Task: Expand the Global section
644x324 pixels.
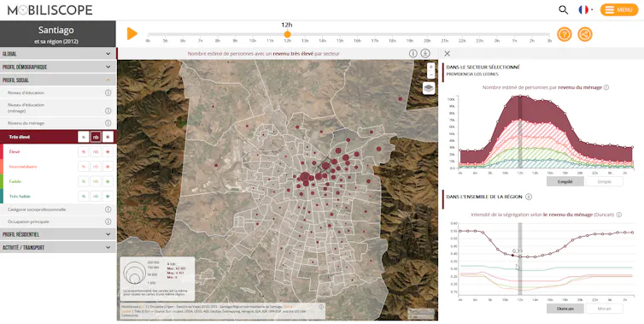Action: [x=58, y=54]
